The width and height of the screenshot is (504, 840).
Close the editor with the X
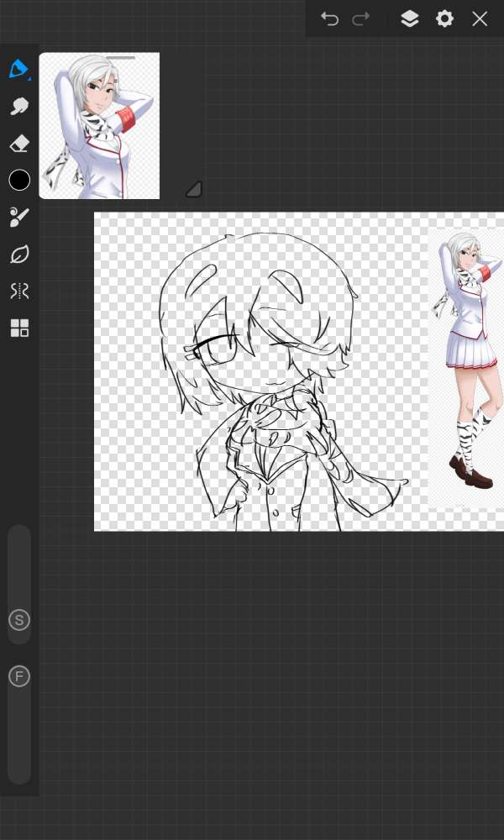pos(480,18)
